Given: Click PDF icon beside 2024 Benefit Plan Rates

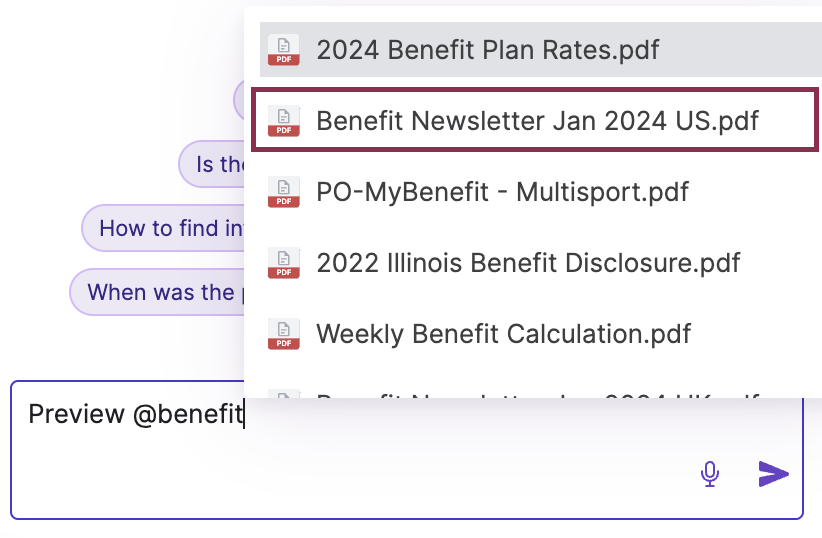Looking at the screenshot, I should point(284,50).
